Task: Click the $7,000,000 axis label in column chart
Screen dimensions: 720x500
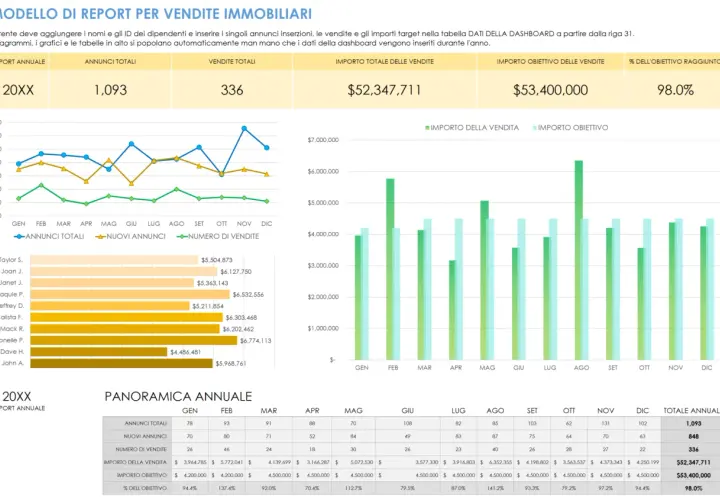Action: [323, 140]
